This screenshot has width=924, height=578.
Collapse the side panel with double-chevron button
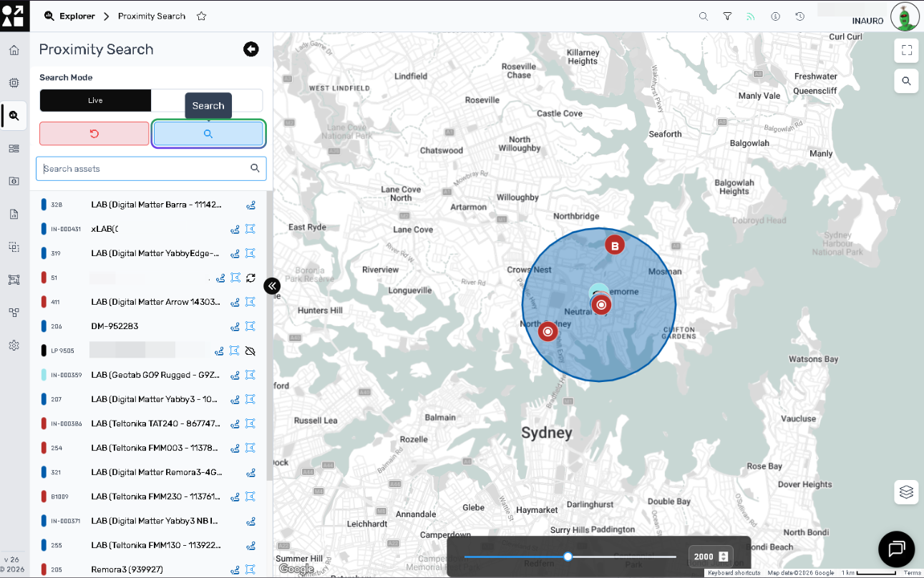tap(272, 286)
